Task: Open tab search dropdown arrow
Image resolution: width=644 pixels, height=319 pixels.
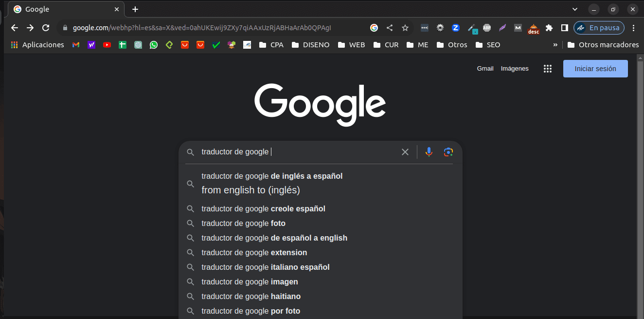Action: click(575, 9)
